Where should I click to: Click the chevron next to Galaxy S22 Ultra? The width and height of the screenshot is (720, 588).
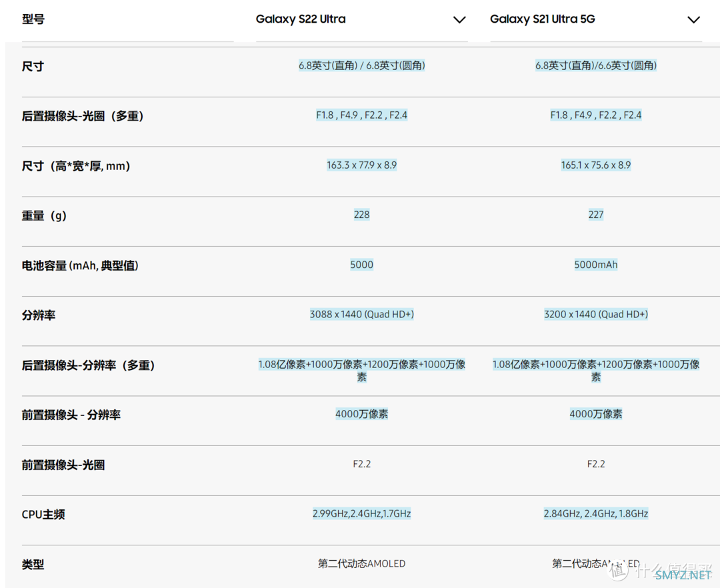tap(459, 20)
